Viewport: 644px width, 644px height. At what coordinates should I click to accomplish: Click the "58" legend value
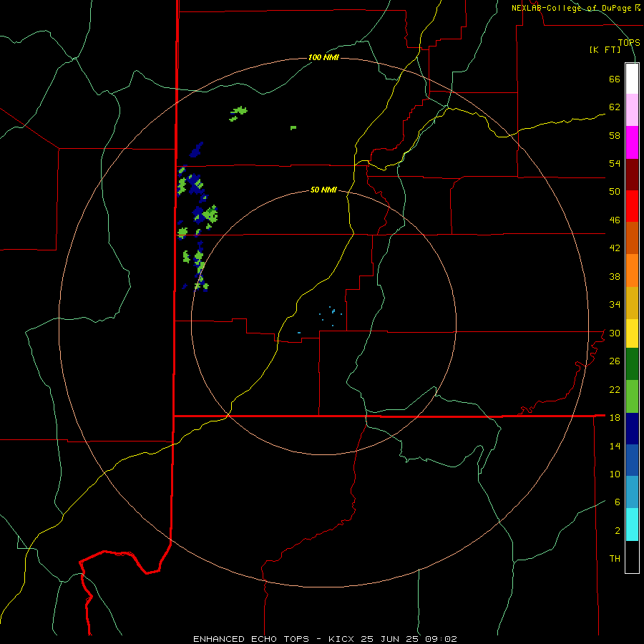615,135
